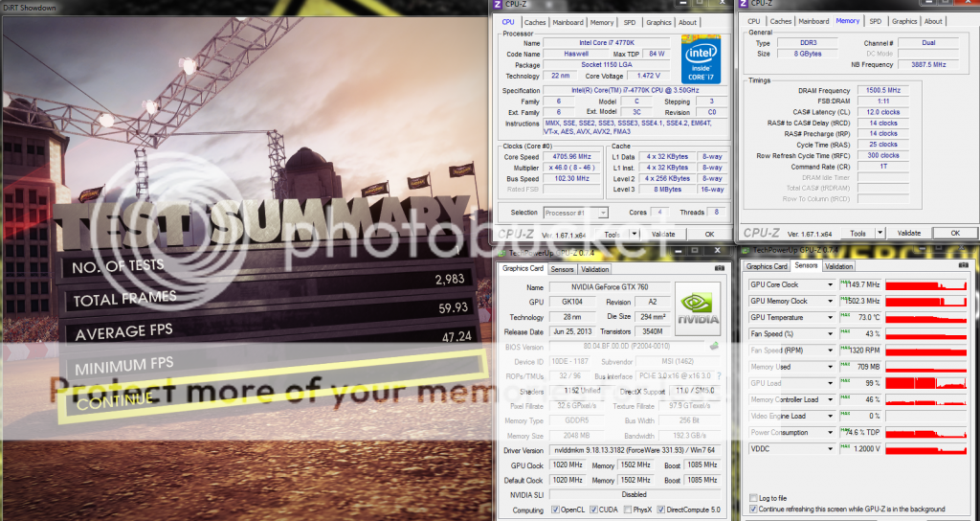Toggle Continue refreshing in background checkbox
980x521 pixels.
(751, 509)
